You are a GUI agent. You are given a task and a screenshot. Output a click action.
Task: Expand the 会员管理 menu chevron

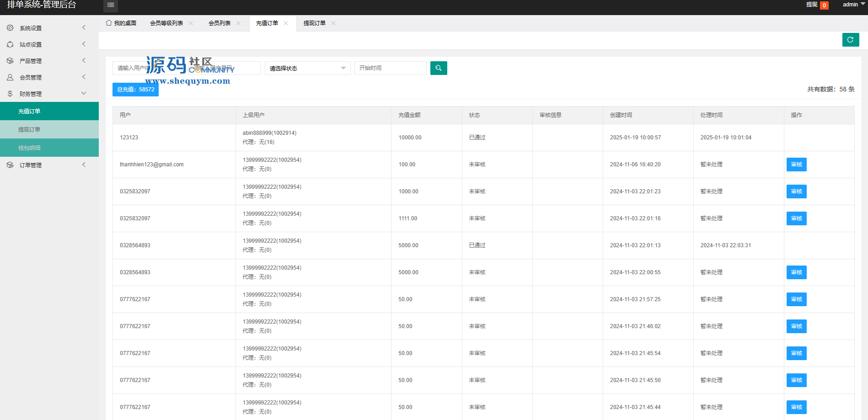(84, 77)
